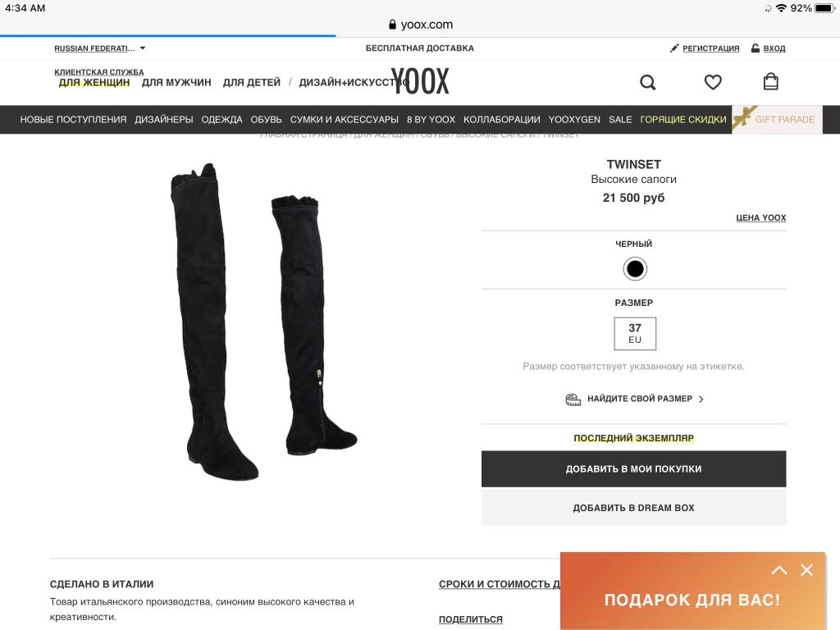This screenshot has width=840, height=630.
Task: Click ДОБАВИТЬ В DREAM BOX button
Action: coord(633,507)
